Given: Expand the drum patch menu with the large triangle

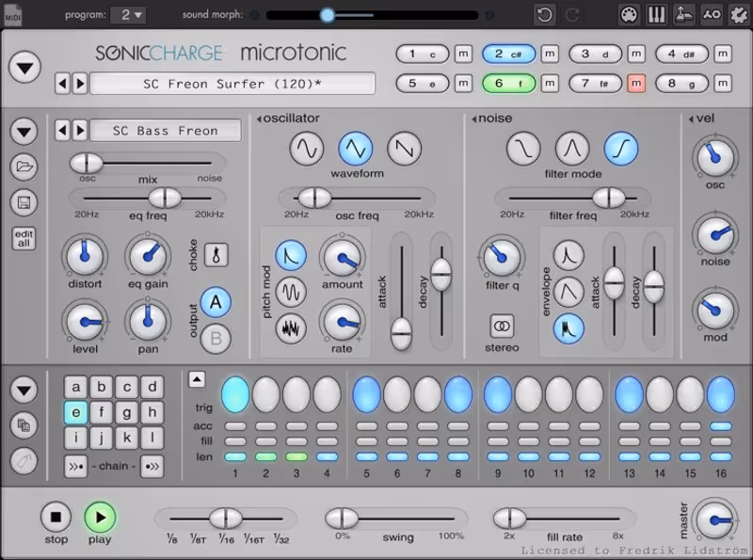Looking at the screenshot, I should click(25, 132).
